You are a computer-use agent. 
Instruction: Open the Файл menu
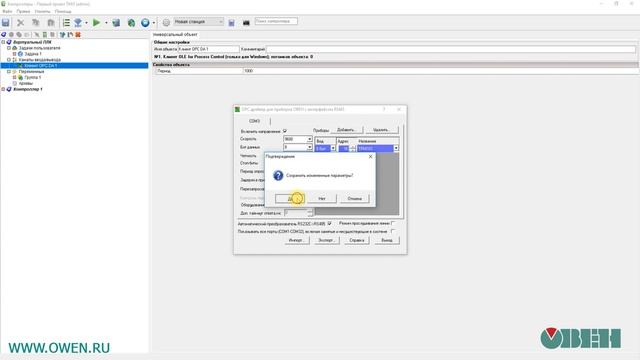7,11
